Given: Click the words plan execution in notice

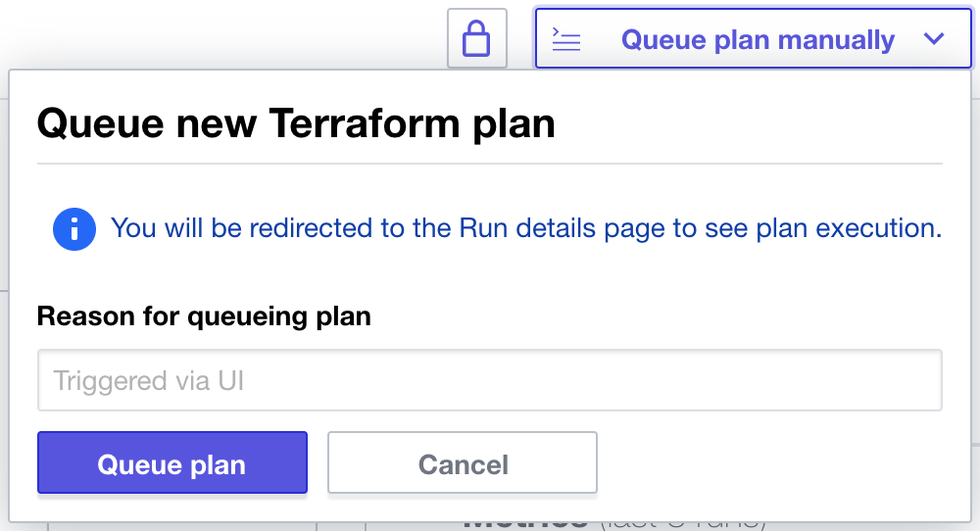Looking at the screenshot, I should [x=849, y=228].
